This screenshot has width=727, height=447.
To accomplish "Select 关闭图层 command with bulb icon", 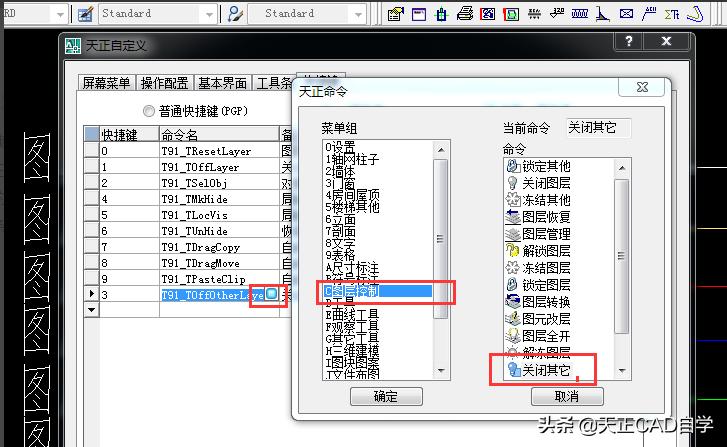I will pyautogui.click(x=538, y=183).
